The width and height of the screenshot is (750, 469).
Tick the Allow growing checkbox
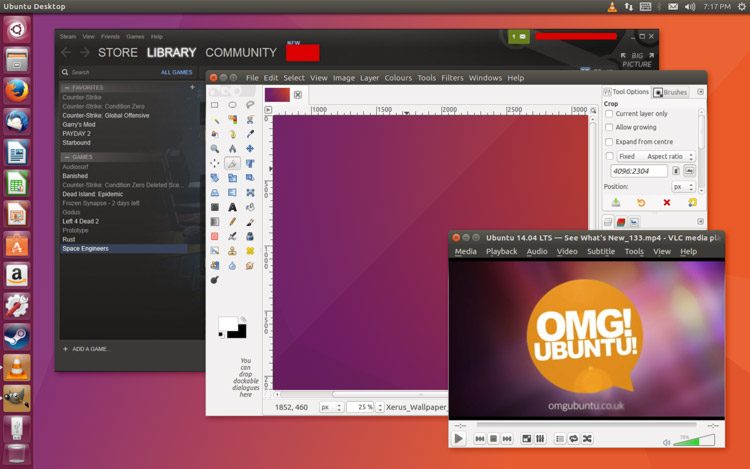(x=610, y=128)
